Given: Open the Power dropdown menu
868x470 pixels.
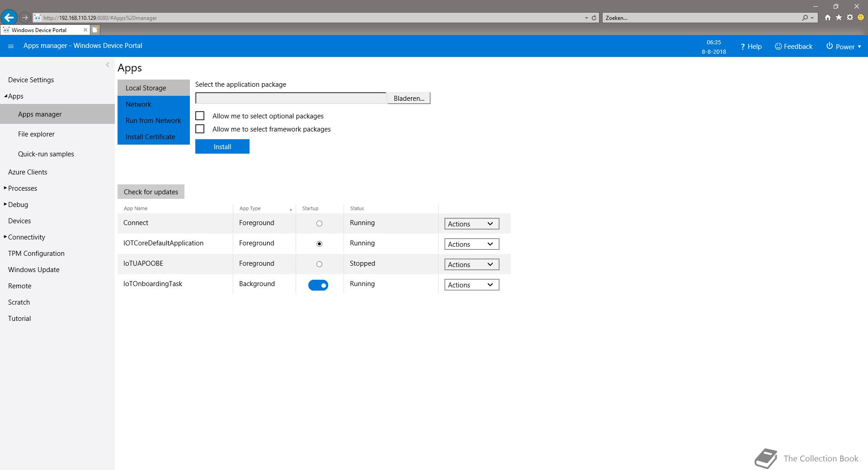Looking at the screenshot, I should (844, 47).
